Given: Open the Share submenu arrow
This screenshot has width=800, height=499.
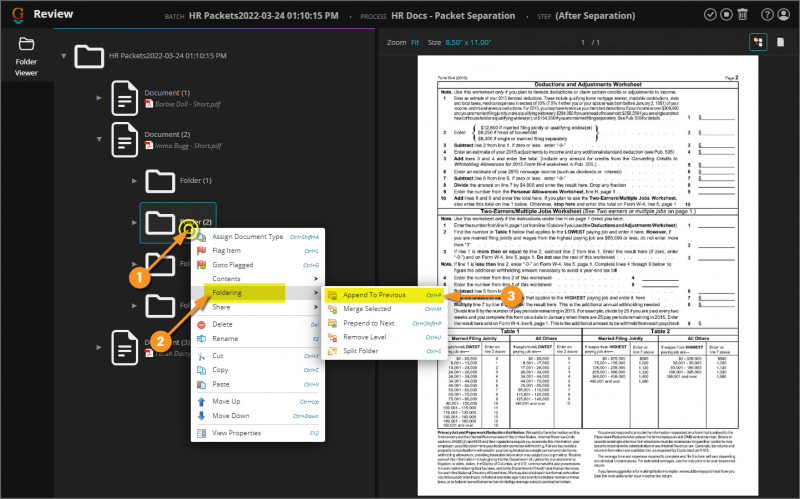Looking at the screenshot, I should point(316,307).
